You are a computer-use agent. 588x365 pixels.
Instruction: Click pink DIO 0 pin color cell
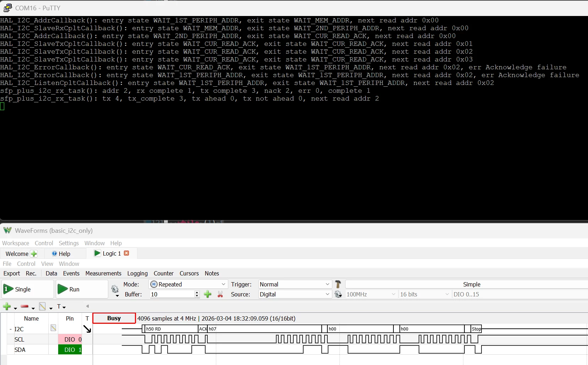tap(70, 339)
